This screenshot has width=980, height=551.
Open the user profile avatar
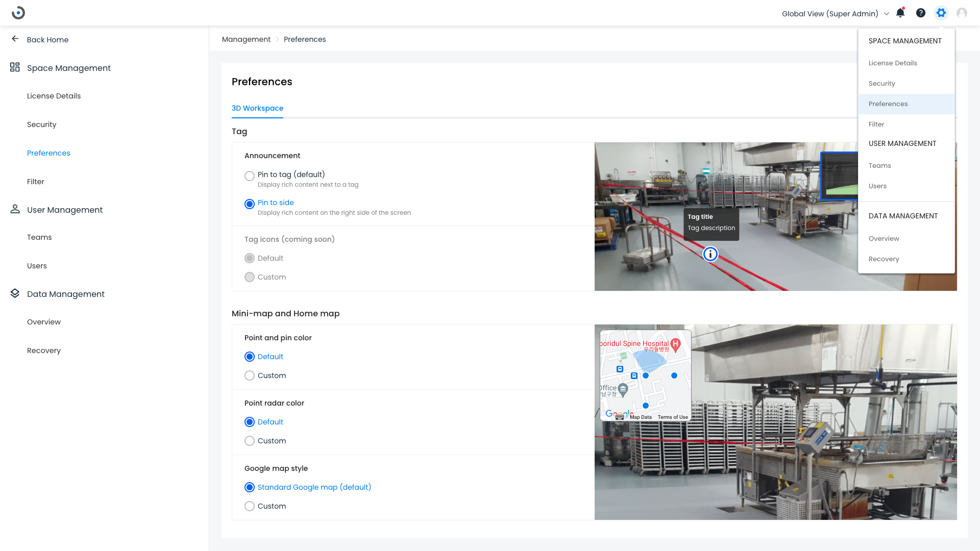point(962,13)
